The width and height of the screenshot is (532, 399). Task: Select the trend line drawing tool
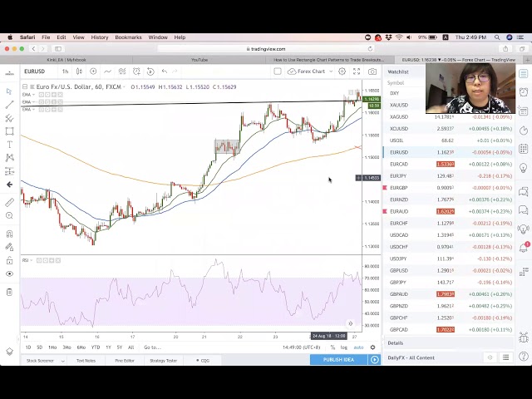pos(9,104)
